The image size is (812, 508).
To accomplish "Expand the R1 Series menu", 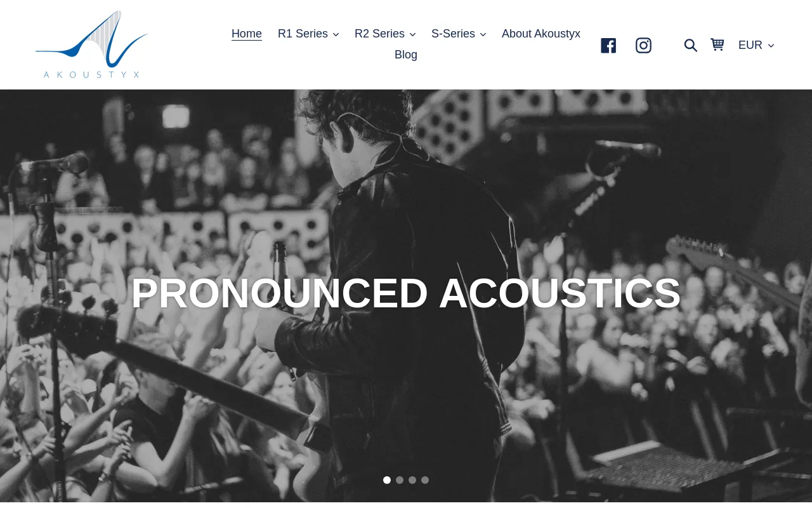I will (308, 34).
